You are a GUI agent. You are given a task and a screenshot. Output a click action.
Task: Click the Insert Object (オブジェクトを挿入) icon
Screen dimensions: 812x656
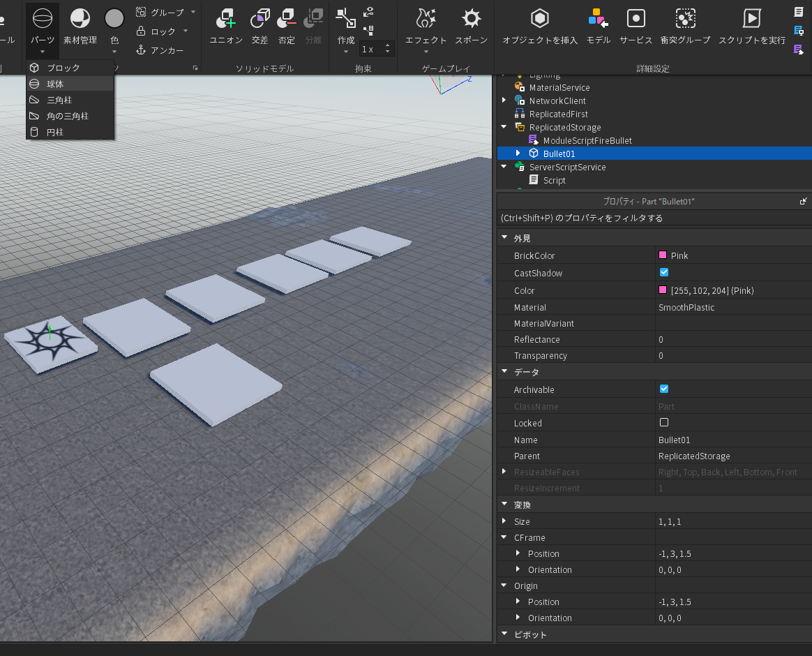coord(540,19)
